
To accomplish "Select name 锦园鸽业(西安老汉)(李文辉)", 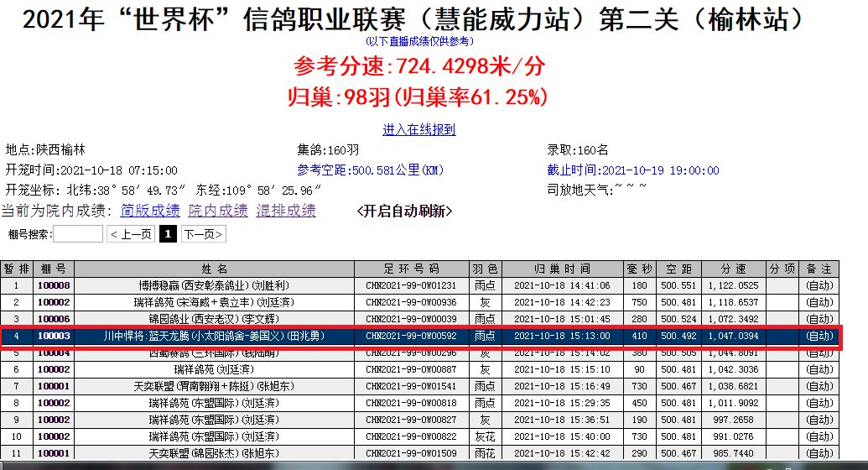I will tap(214, 319).
